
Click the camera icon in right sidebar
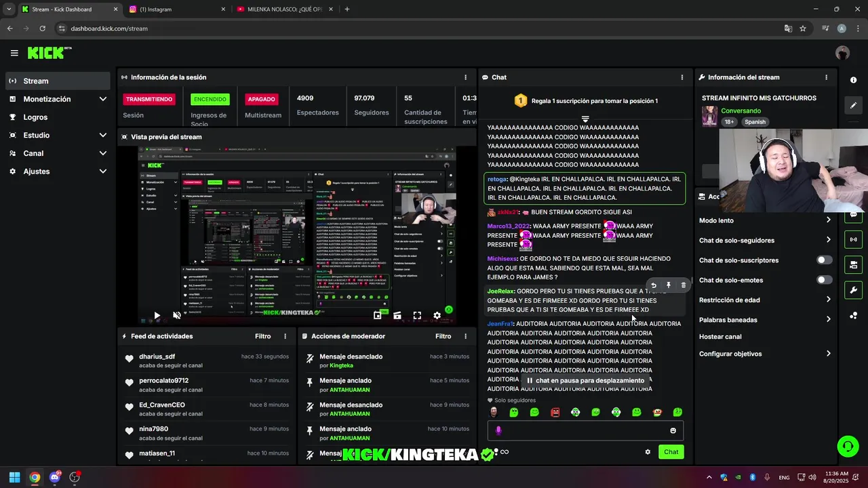853,264
